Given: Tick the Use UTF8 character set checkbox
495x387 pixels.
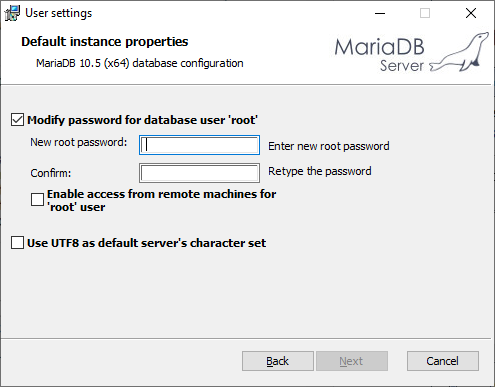Looking at the screenshot, I should [17, 243].
